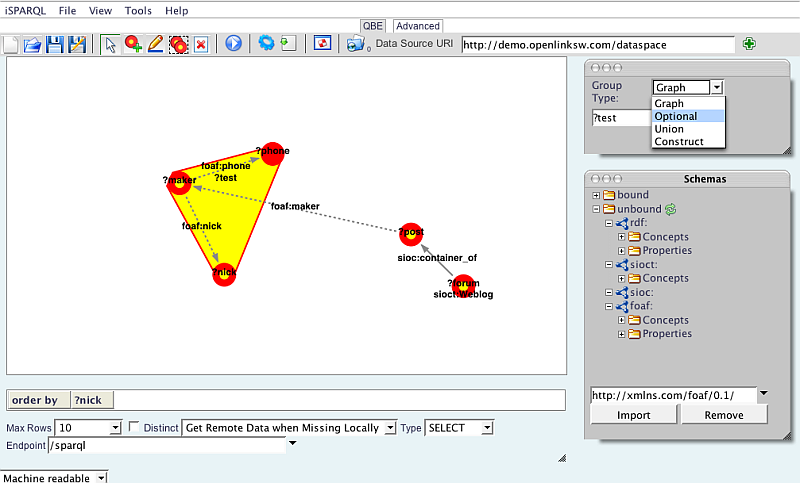
Task: Save the query with floppy disk icon
Action: point(55,44)
